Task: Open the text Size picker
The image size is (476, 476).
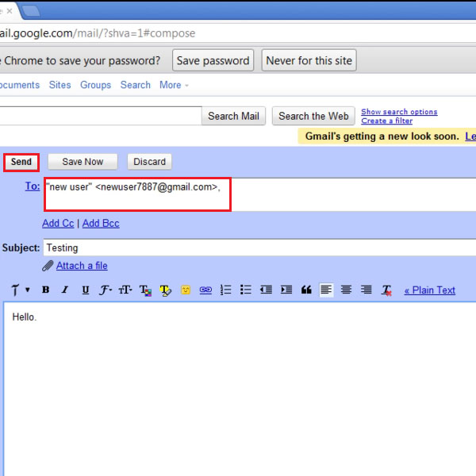Action: tap(125, 290)
